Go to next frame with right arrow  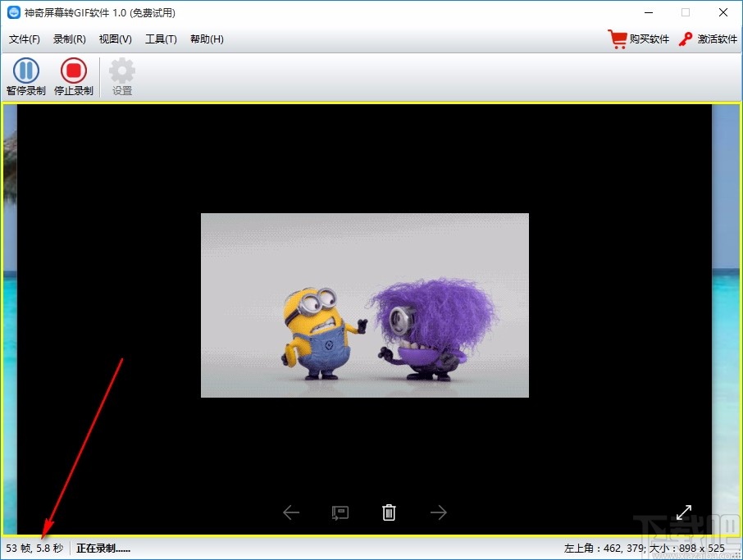[x=438, y=512]
